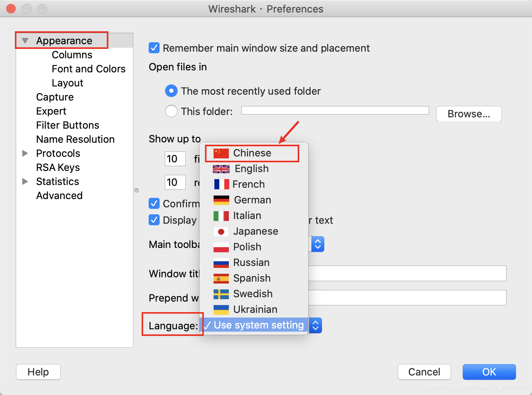Choose Russian language option
The height and width of the screenshot is (395, 532).
254,262
